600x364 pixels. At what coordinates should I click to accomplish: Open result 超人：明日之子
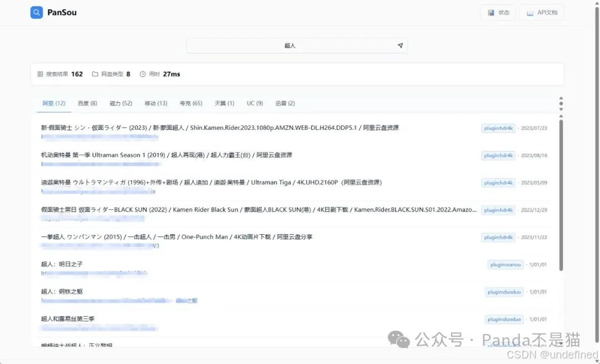(x=62, y=264)
